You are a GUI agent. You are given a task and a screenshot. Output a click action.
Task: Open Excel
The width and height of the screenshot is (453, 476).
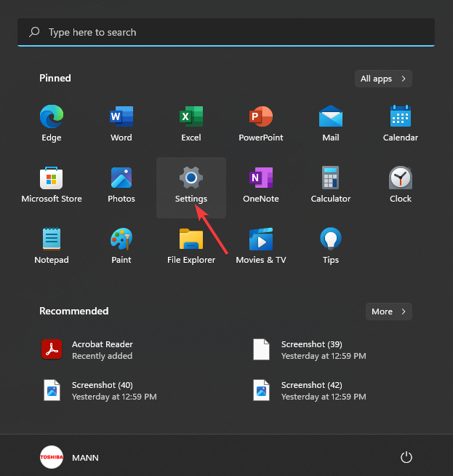tap(191, 124)
